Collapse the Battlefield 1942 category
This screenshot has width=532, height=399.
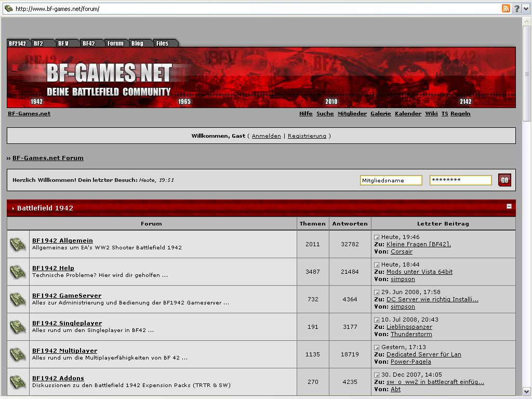(509, 206)
